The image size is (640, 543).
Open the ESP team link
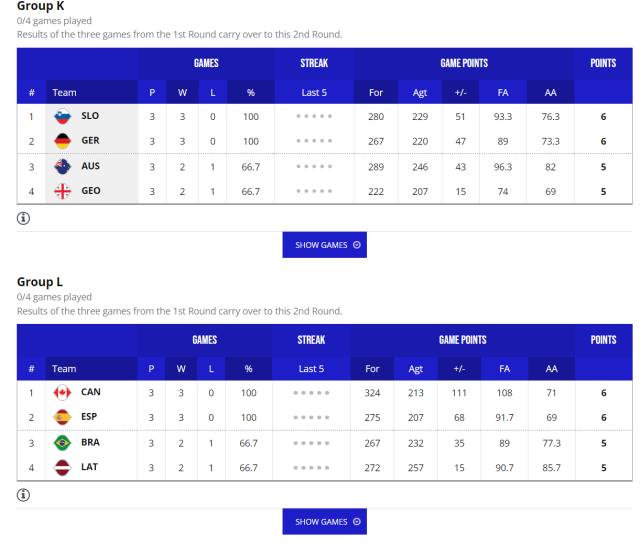tap(90, 417)
